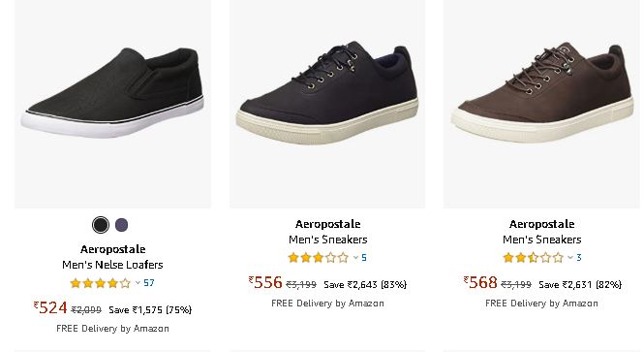The width and height of the screenshot is (644, 352).
Task: Open Men's Sneakers title priced at ₹556
Action: 327,240
